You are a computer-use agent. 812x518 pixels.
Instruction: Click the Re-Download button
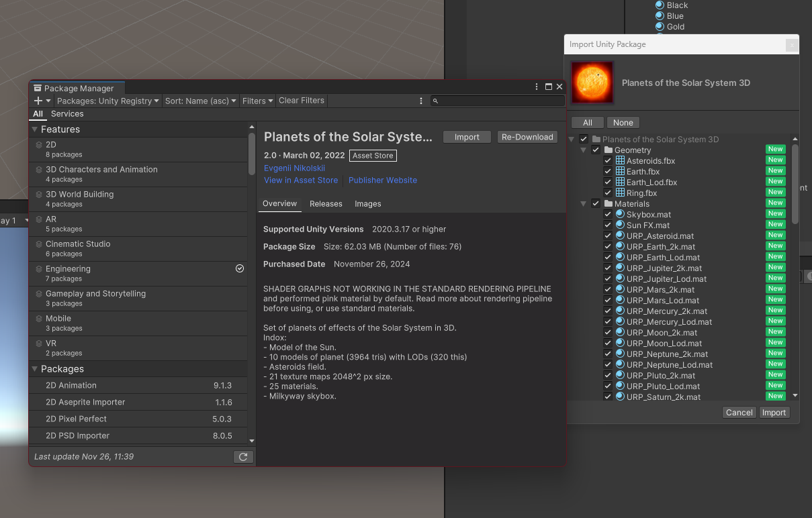coord(527,137)
